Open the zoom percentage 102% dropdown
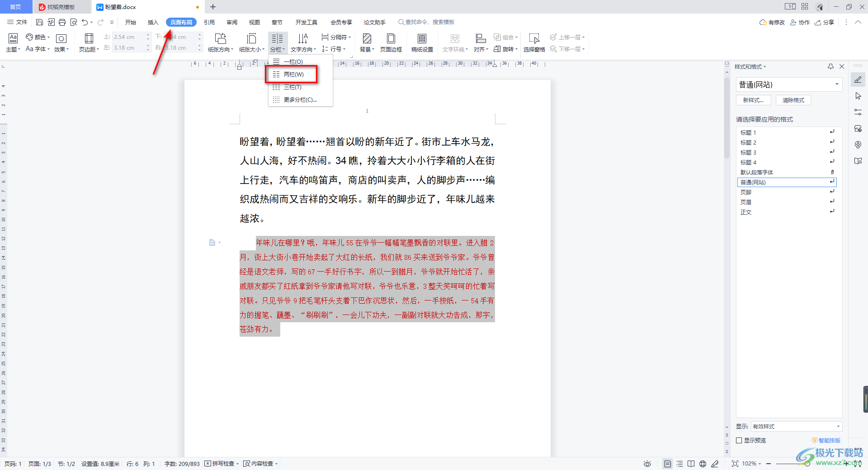The width and height of the screenshot is (868, 470). pyautogui.click(x=751, y=464)
